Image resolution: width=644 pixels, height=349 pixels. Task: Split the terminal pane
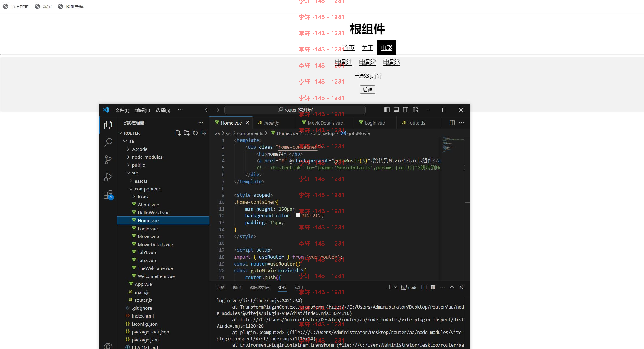[x=424, y=287]
